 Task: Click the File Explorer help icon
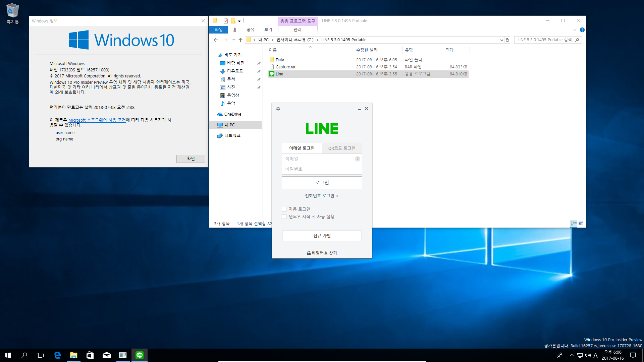(582, 30)
